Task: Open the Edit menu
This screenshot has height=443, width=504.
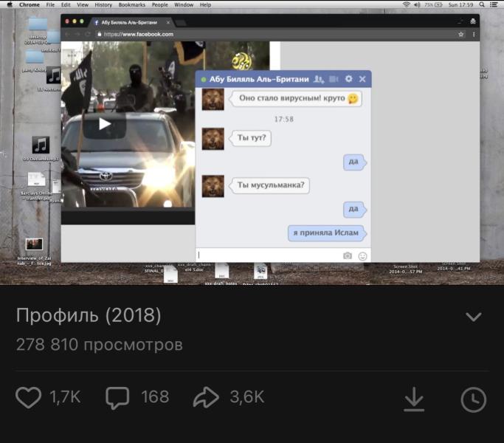Action: [x=66, y=5]
